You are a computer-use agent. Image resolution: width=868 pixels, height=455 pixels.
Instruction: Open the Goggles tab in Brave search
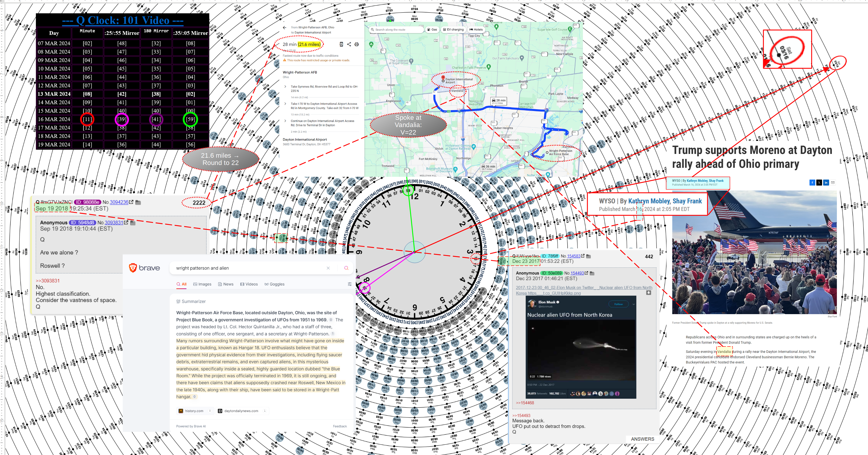274,284
